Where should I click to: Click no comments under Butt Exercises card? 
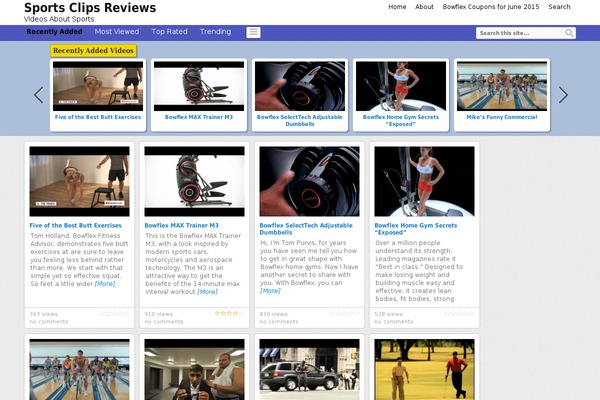[49, 322]
